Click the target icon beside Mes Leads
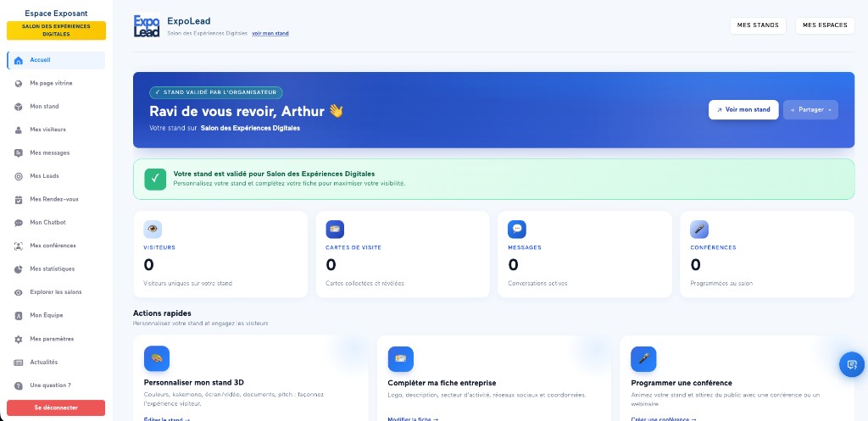868x421 pixels. (x=19, y=176)
